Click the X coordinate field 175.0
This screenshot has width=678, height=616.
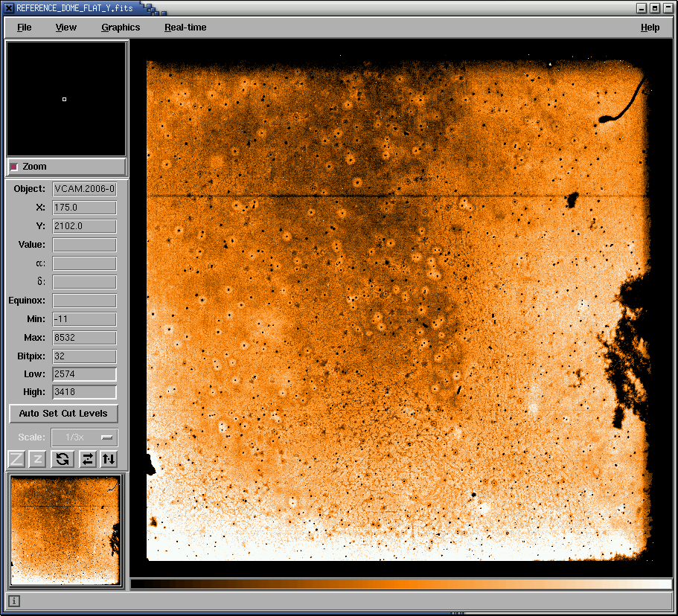pyautogui.click(x=84, y=208)
